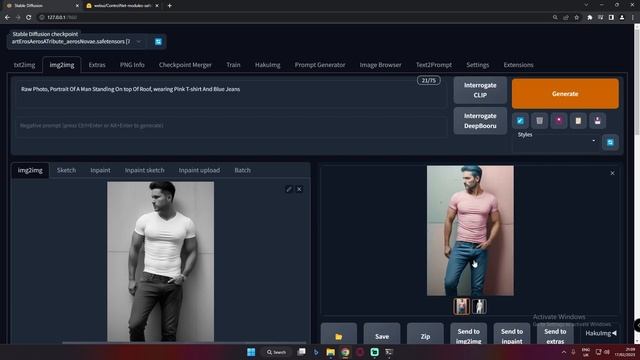Select the first color output thumbnail
The width and height of the screenshot is (640, 360).
(462, 306)
